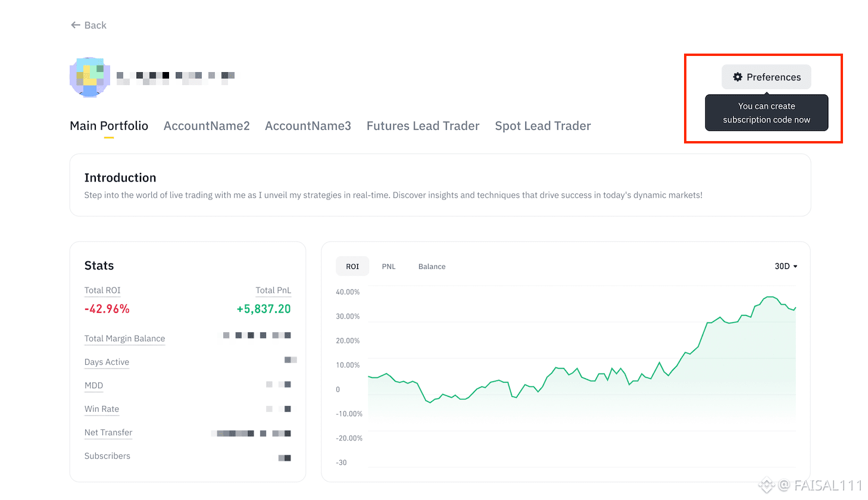868x500 pixels.
Task: Click the Total Margin Balance label
Action: click(x=124, y=339)
